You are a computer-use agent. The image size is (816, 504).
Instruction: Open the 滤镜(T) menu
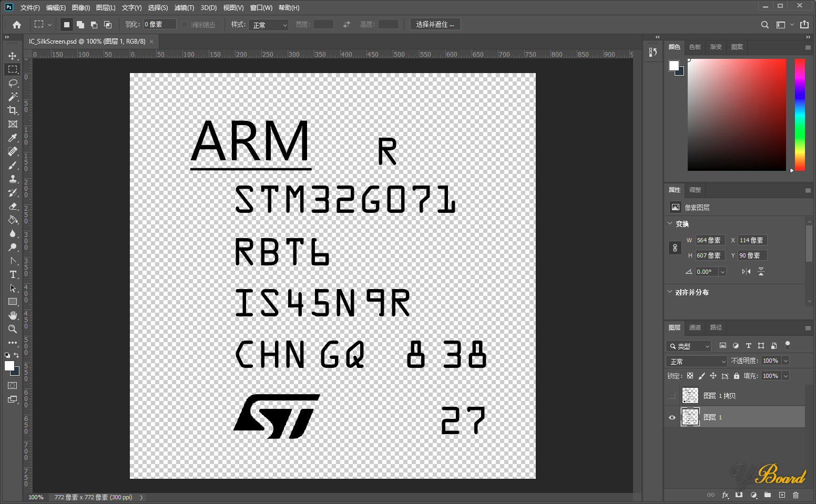point(184,8)
